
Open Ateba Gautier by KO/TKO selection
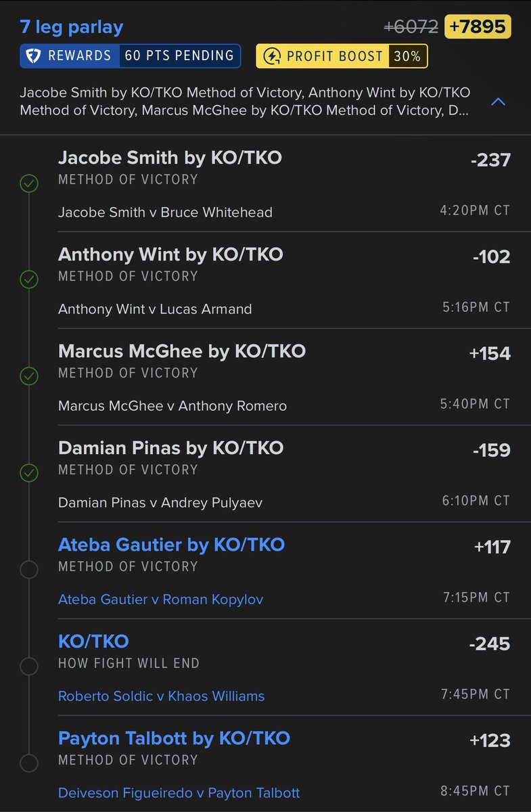(171, 545)
